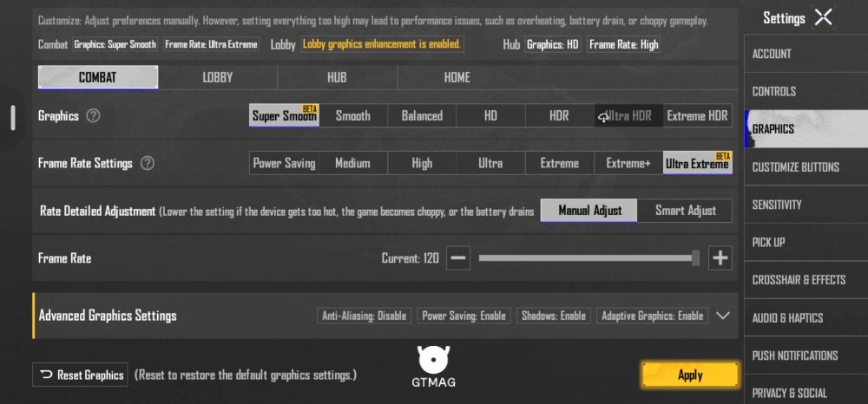
Task: Set frame rate to Extreme+
Action: [x=628, y=163]
